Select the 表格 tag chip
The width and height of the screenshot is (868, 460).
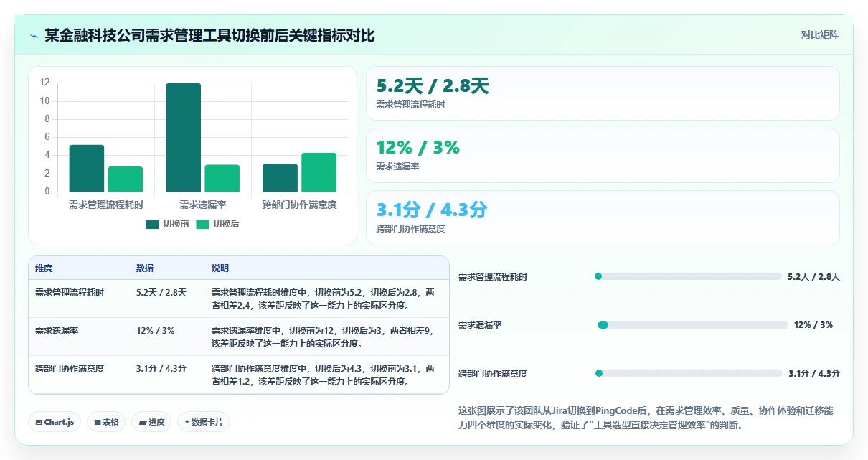107,422
